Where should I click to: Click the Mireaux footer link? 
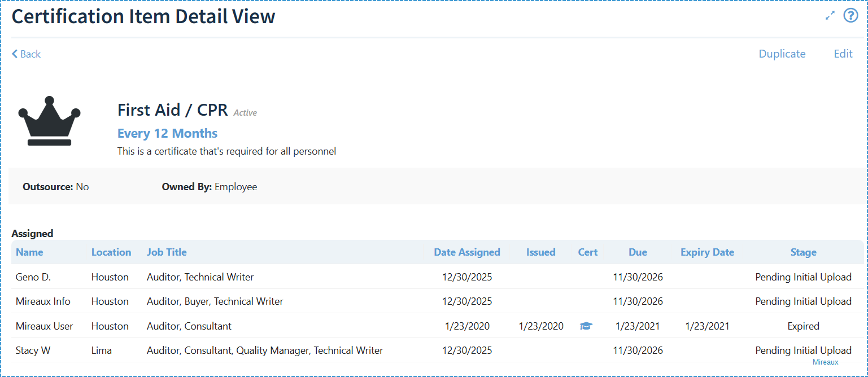pyautogui.click(x=825, y=362)
